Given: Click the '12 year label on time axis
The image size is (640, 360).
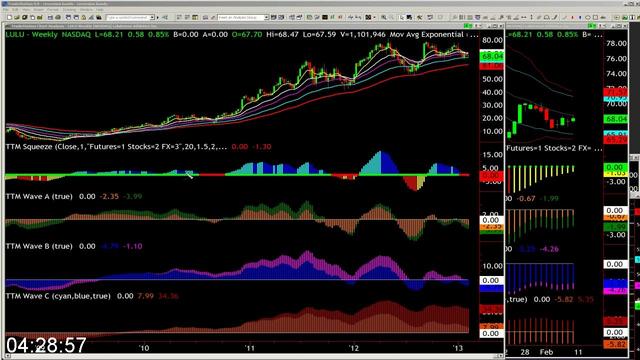Looking at the screenshot, I should coord(354,348).
